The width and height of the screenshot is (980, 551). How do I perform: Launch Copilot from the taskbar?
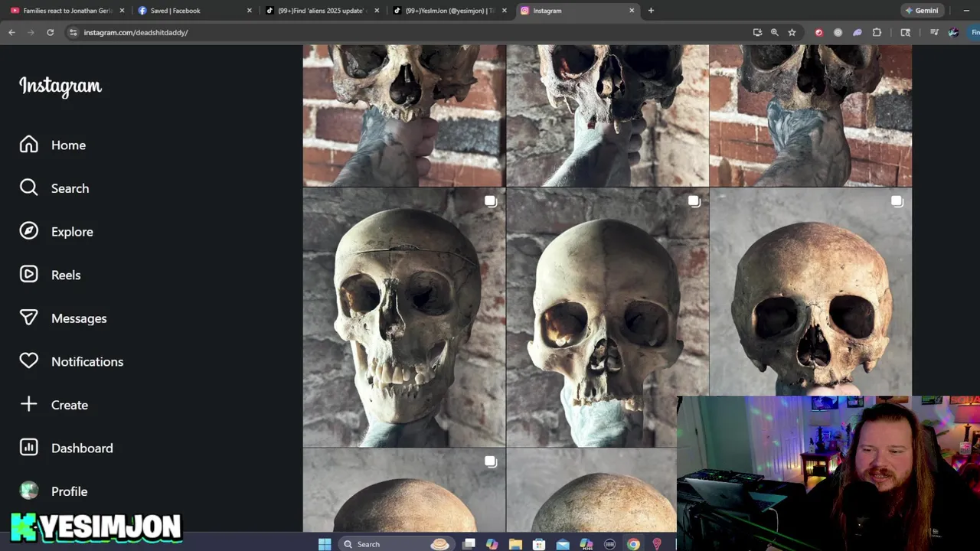coord(492,544)
